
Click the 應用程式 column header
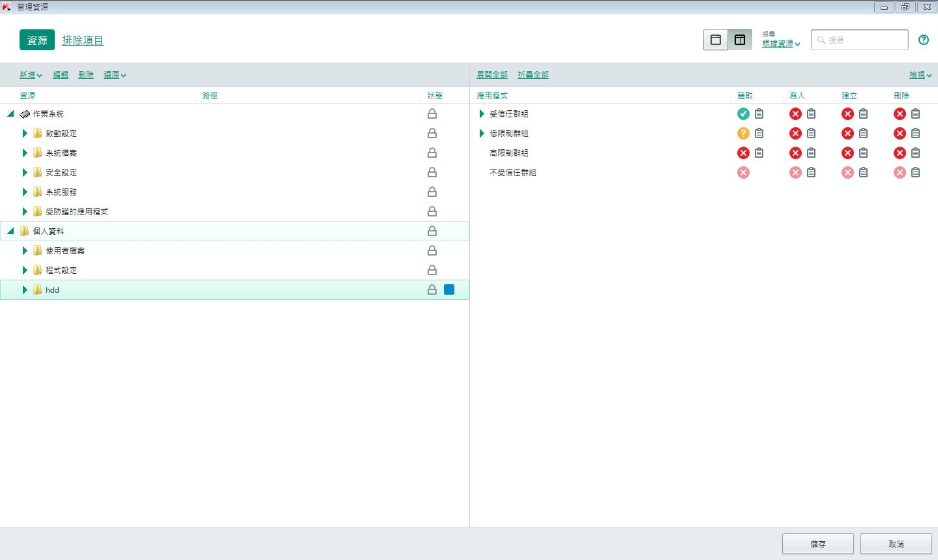[492, 95]
